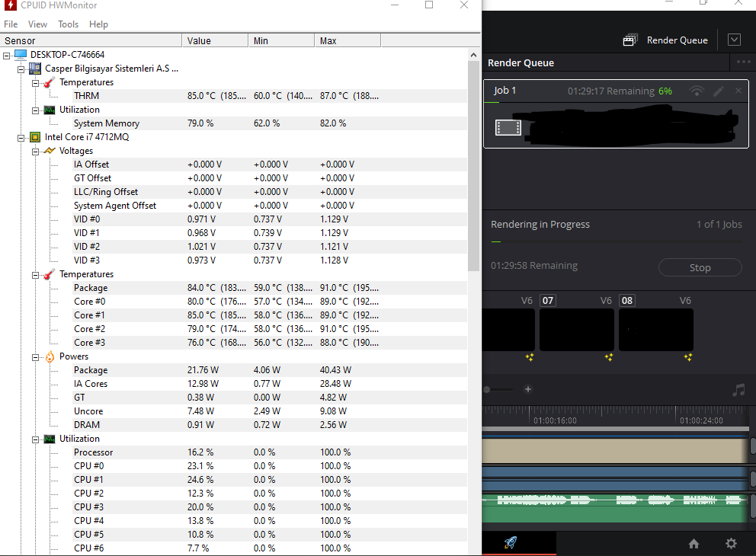Open the File menu in HWMonitor
Viewport: 756px width, 556px height.
tap(11, 24)
